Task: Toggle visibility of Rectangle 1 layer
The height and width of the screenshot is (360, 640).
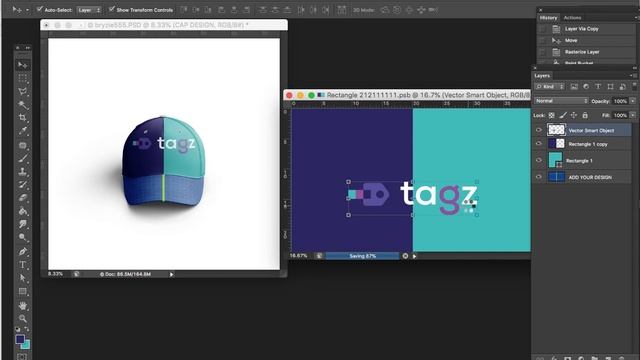Action: click(538, 160)
